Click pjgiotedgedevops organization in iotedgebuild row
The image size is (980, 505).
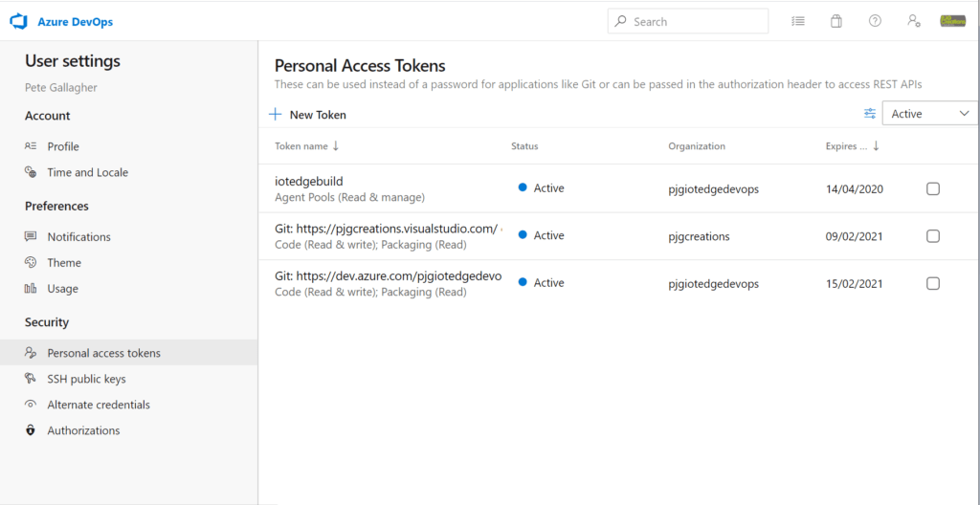(713, 188)
